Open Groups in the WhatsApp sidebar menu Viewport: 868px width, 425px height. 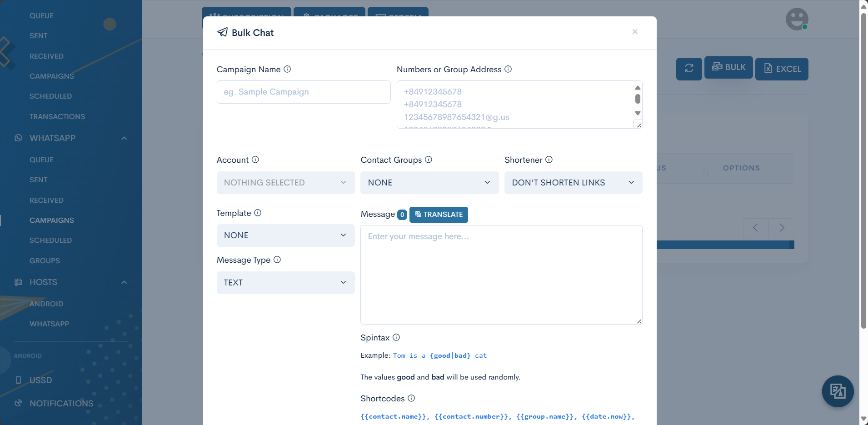point(45,260)
